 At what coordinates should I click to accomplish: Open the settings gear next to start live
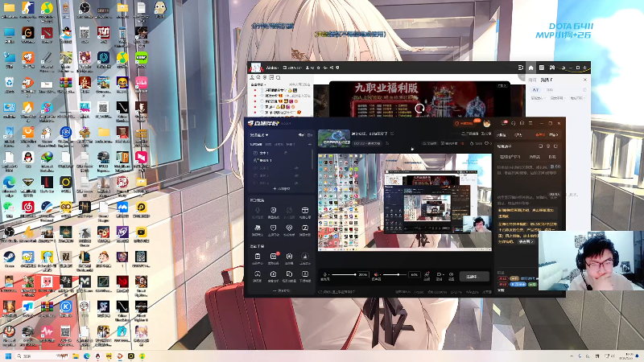[x=451, y=274]
